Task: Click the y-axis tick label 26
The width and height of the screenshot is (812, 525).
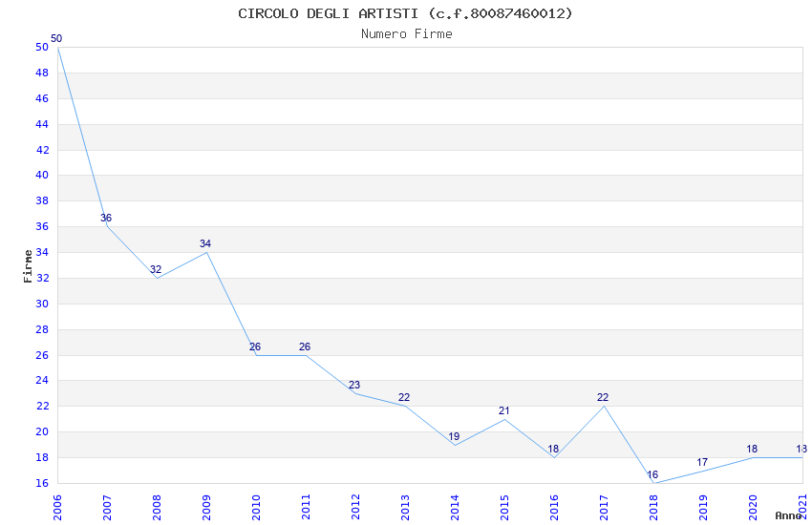Action: pyautogui.click(x=42, y=355)
